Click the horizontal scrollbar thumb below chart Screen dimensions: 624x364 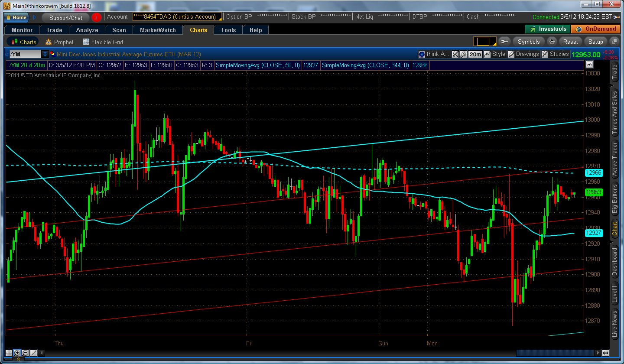(556, 353)
